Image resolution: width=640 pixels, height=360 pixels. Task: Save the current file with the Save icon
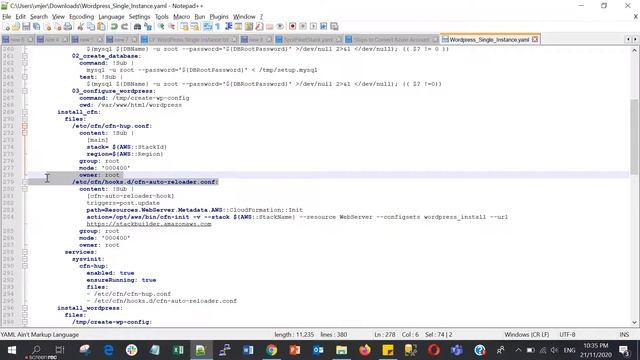(26, 27)
